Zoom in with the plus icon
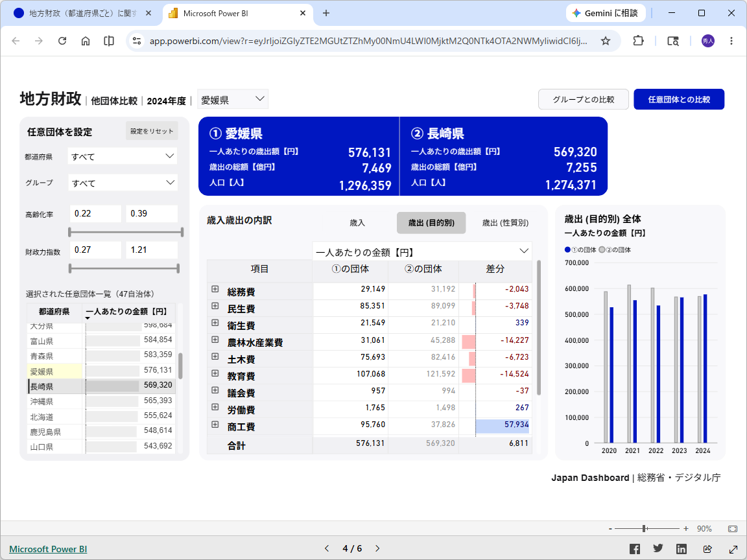The width and height of the screenshot is (747, 560). (686, 529)
